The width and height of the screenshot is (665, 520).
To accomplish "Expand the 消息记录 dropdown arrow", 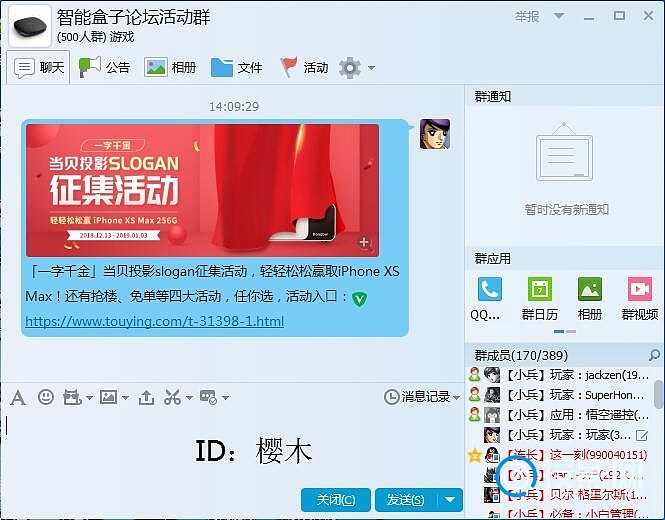I will click(456, 398).
